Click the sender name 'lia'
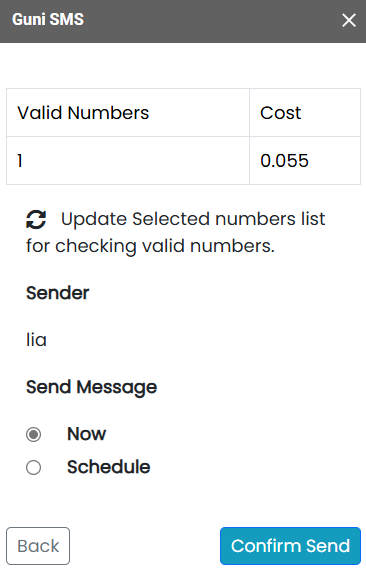 [x=36, y=340]
